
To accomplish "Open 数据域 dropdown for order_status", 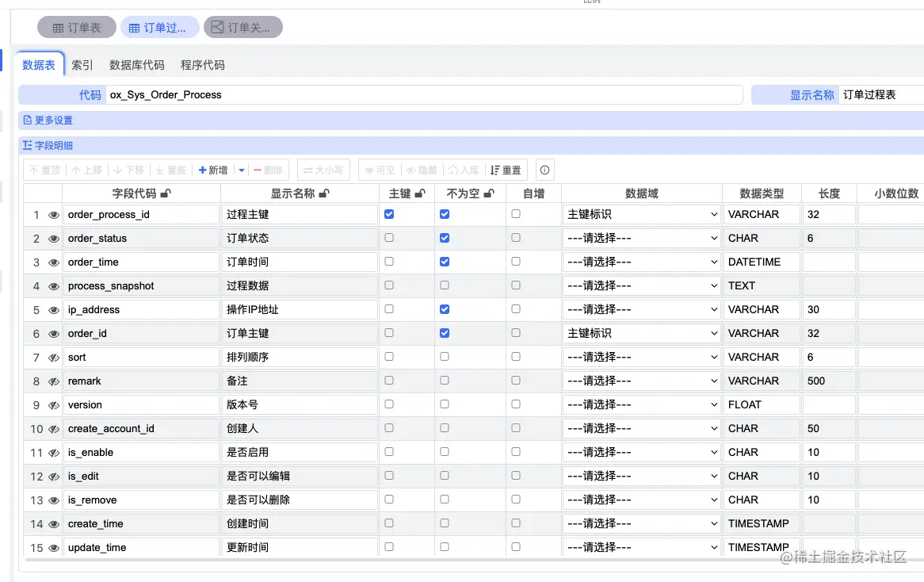I will click(x=642, y=238).
